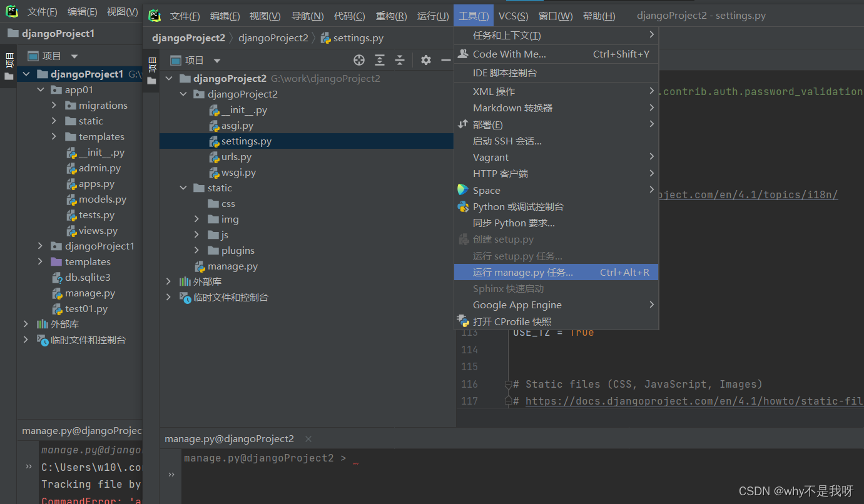Open XML 操作 submenu
Viewport: 864px width, 504px height.
(556, 91)
